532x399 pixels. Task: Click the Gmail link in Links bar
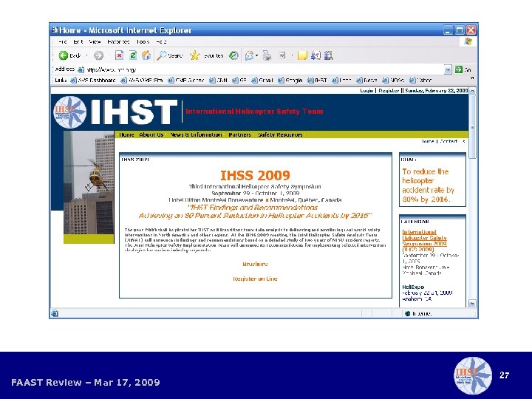(x=262, y=80)
